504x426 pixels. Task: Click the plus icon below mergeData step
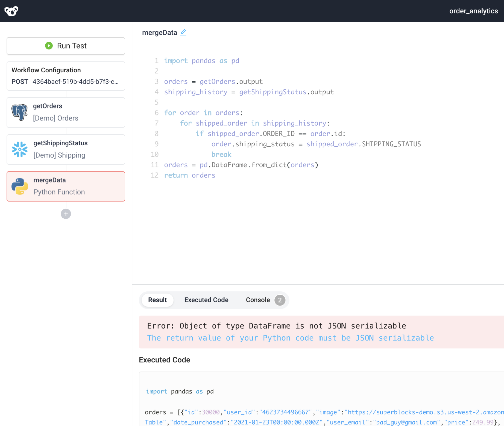click(x=66, y=214)
